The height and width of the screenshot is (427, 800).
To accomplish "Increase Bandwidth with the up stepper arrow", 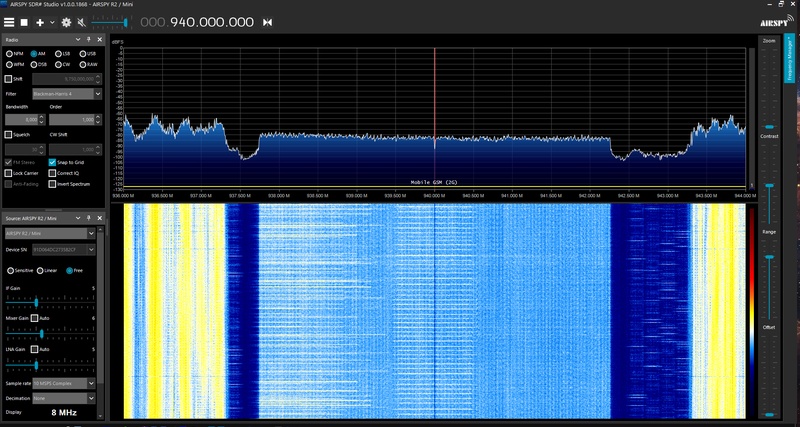I will 42,117.
